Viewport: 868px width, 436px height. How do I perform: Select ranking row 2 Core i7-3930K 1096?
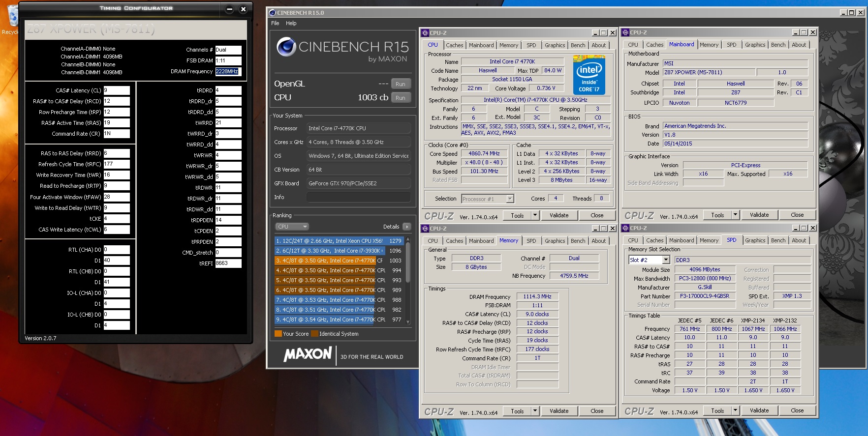tap(339, 251)
